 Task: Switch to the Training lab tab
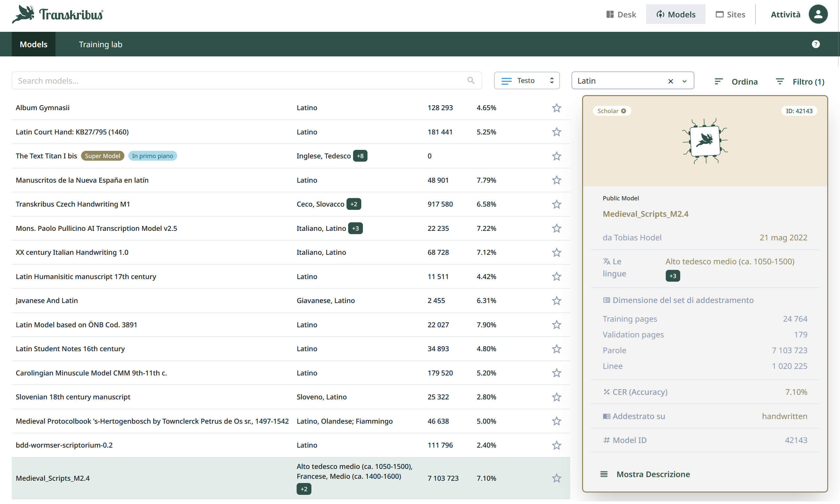(x=100, y=44)
